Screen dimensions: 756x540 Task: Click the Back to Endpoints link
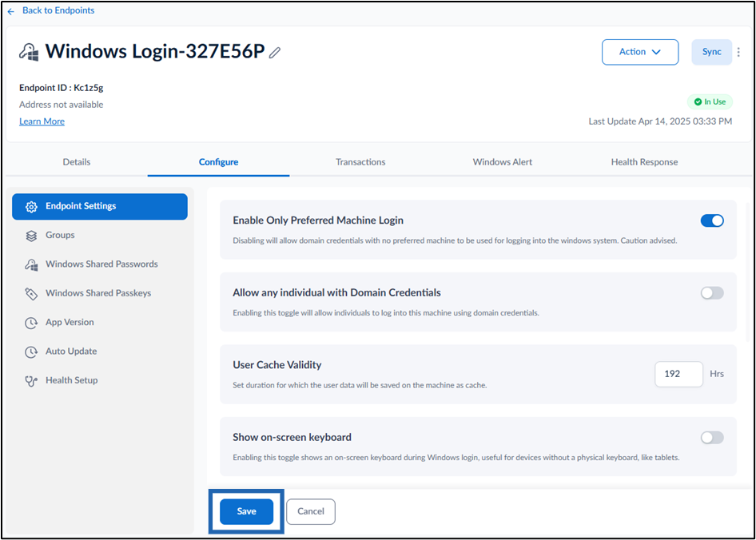click(x=58, y=10)
